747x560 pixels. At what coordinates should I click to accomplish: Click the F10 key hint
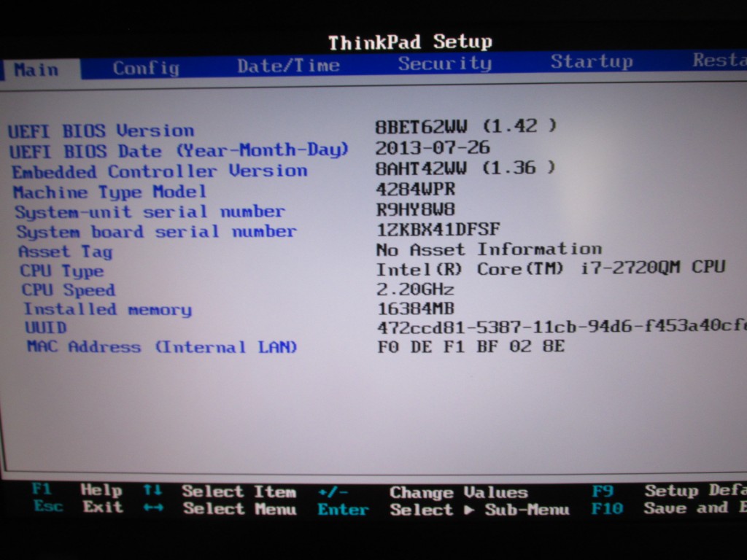[x=607, y=508]
